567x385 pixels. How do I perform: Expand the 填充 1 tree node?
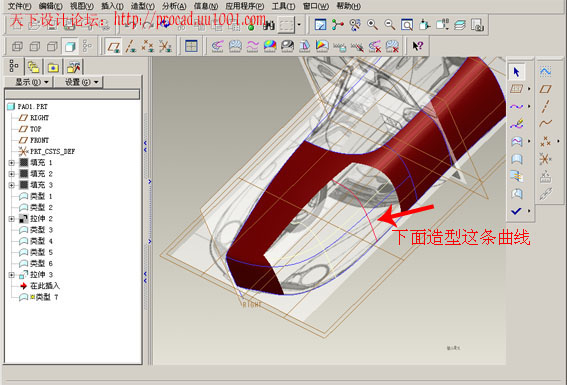(12, 163)
